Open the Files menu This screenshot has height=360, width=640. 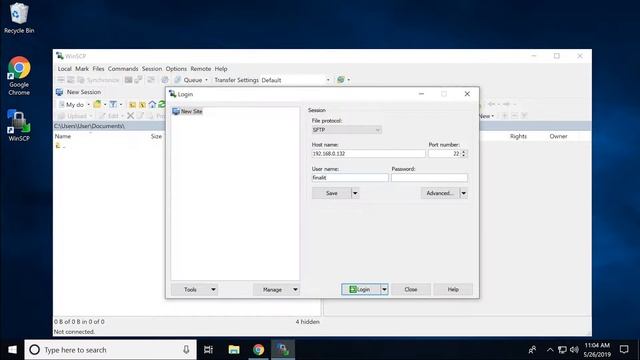(98, 69)
